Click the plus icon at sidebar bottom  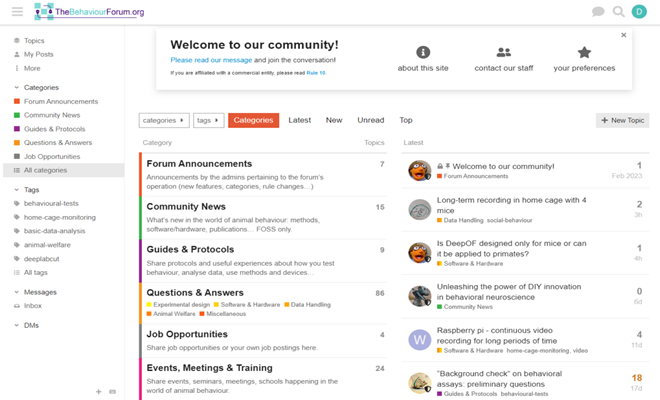click(x=98, y=392)
